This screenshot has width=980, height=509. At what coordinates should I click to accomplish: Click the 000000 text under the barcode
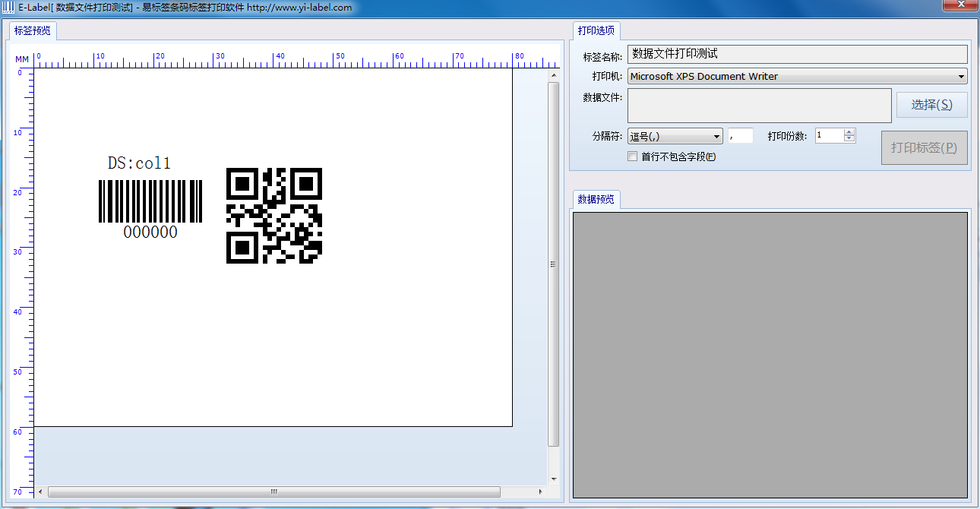150,232
